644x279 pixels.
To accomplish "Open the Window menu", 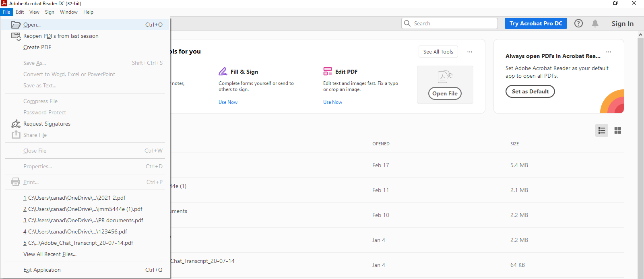I will [69, 12].
